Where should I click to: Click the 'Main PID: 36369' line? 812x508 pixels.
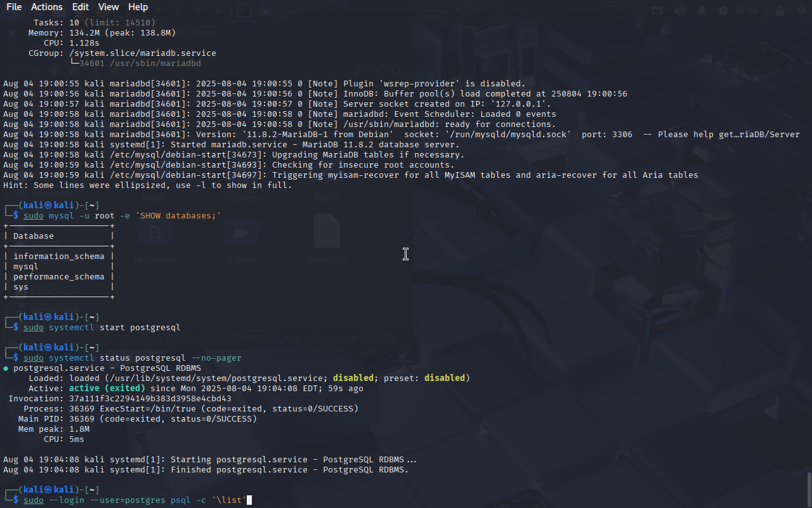pyautogui.click(x=138, y=419)
